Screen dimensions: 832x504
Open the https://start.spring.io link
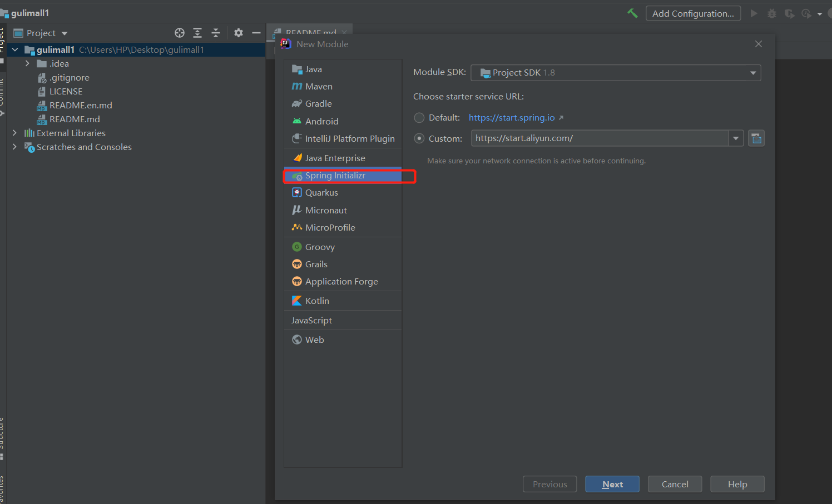click(x=512, y=118)
